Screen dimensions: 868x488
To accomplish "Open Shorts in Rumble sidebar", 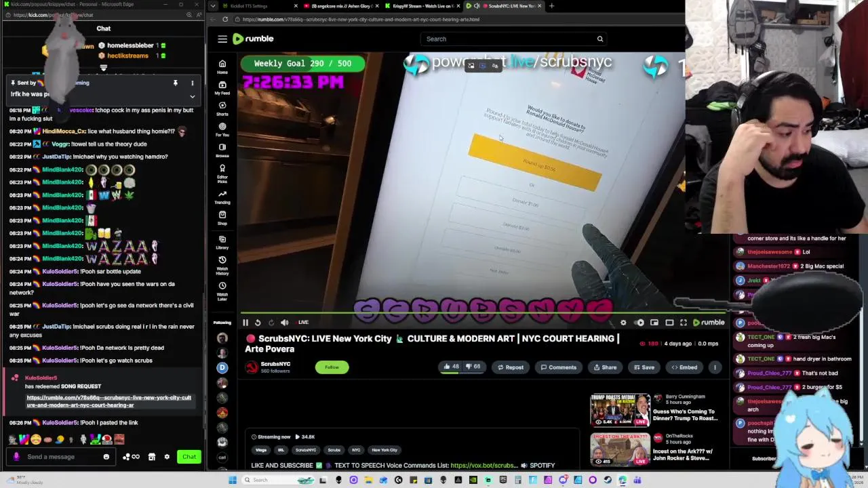I will 222,108.
